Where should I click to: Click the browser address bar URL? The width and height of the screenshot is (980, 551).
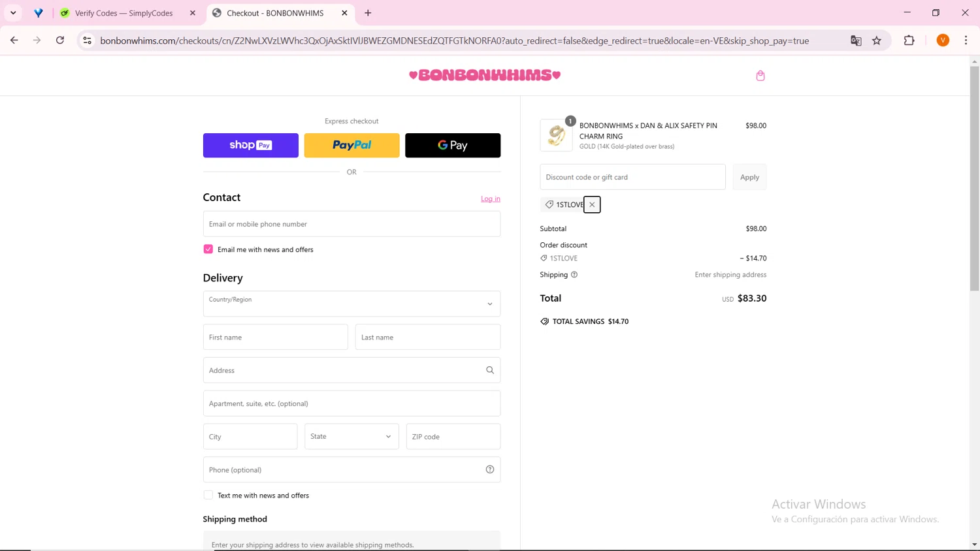pyautogui.click(x=455, y=40)
